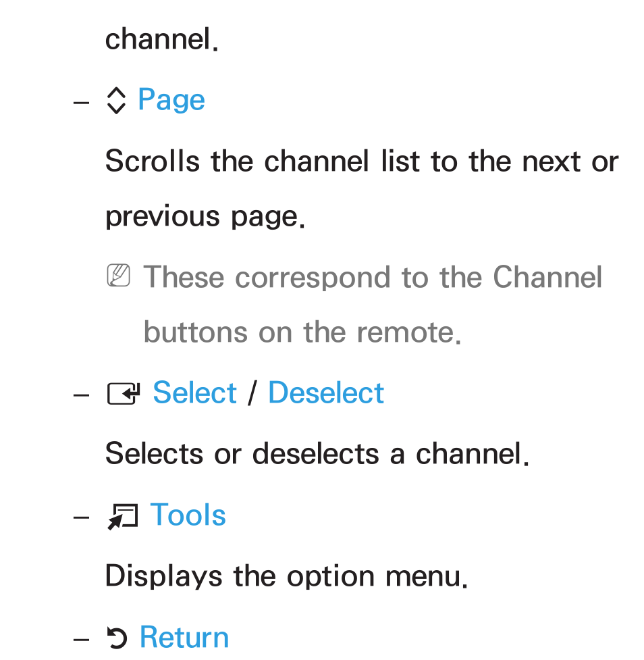Screen dimensions: 644x660
Task: Click the blue Select label
Action: click(x=195, y=392)
